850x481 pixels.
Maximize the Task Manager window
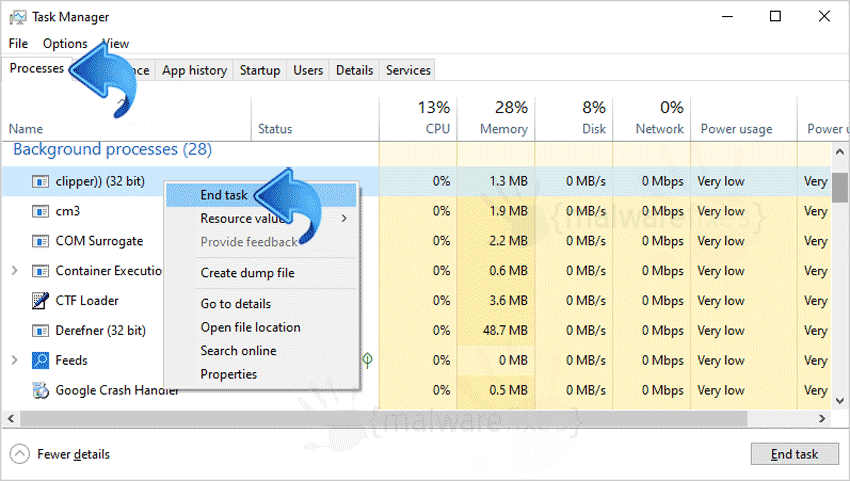[775, 16]
